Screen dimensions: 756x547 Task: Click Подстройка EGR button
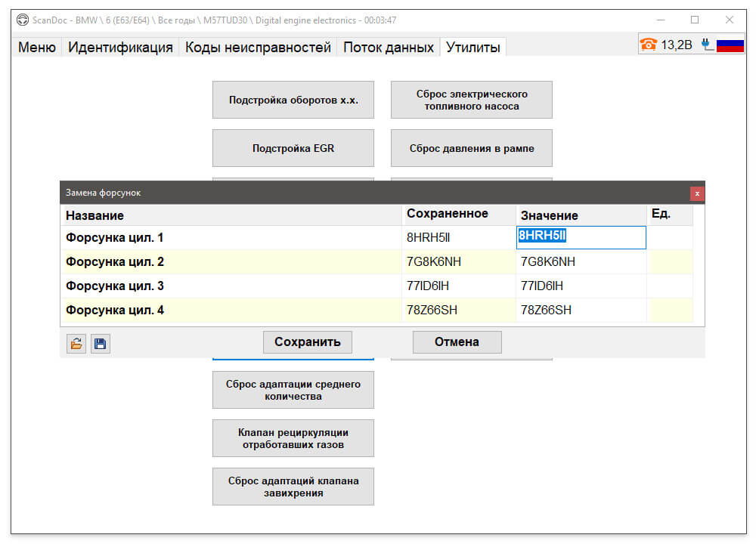(x=293, y=148)
